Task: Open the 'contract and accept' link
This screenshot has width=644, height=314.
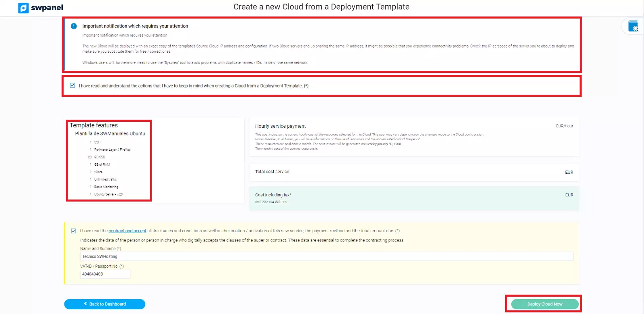Action: pos(127,231)
